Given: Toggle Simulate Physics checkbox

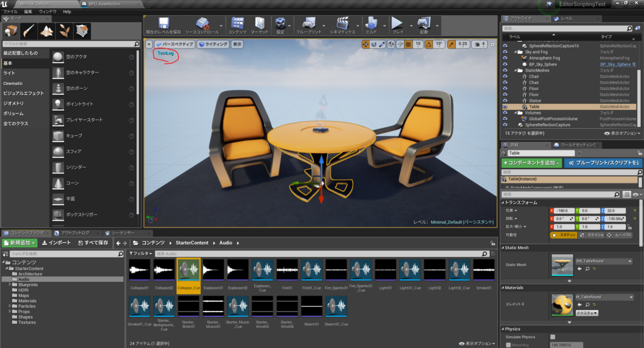Looking at the screenshot, I should point(552,337).
